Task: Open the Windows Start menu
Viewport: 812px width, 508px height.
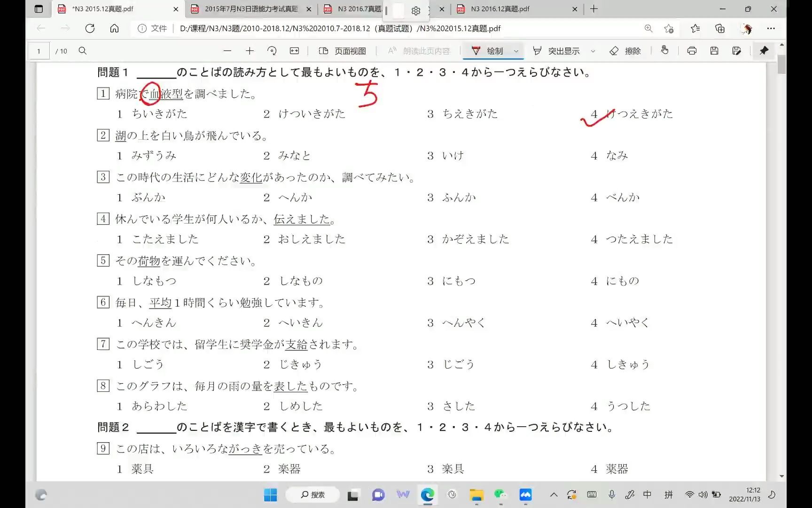Action: 271,495
